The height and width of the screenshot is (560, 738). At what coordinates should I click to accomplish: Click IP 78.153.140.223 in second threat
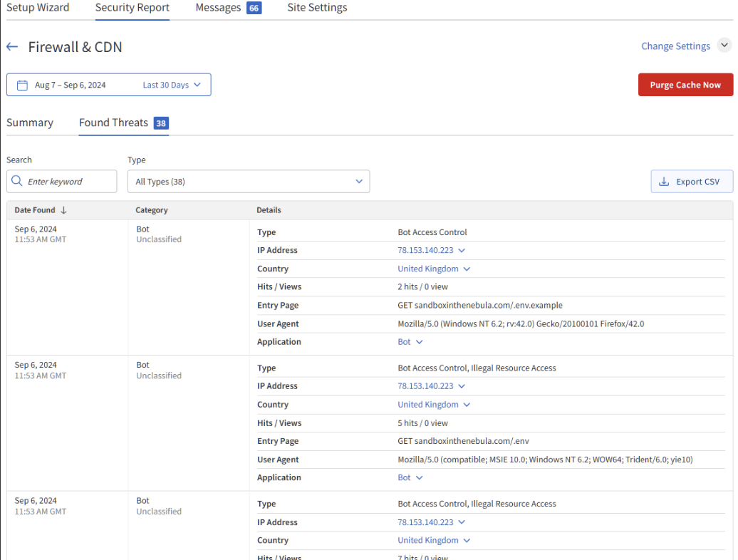[x=425, y=386]
